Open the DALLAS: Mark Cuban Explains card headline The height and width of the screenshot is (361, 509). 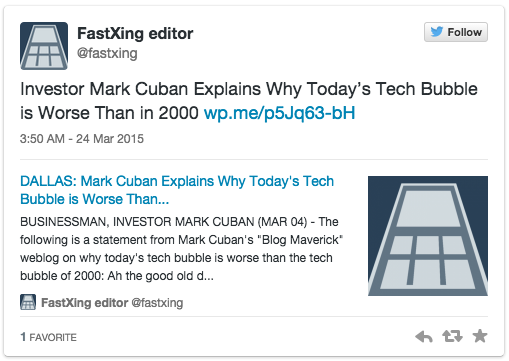pos(177,190)
